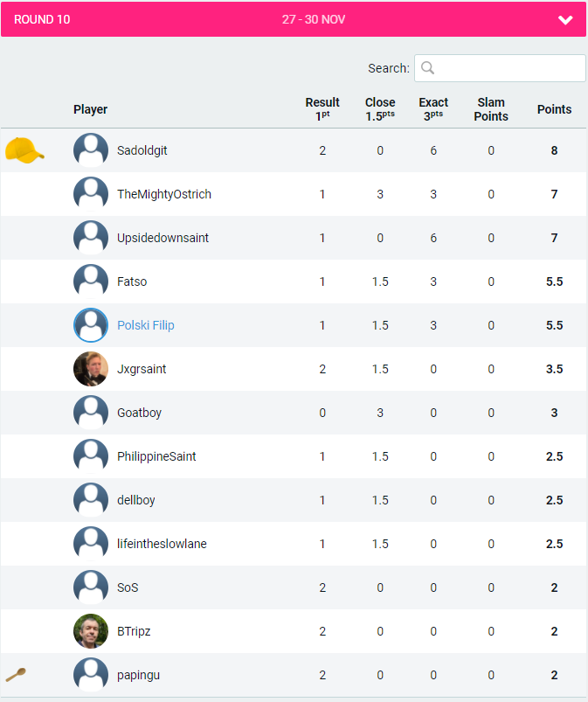Sort by the Exact 3pts column header
Image resolution: width=588 pixels, height=702 pixels.
433,108
